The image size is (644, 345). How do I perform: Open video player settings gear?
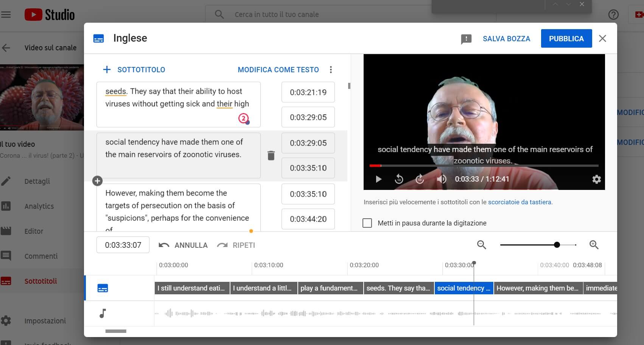(x=596, y=179)
